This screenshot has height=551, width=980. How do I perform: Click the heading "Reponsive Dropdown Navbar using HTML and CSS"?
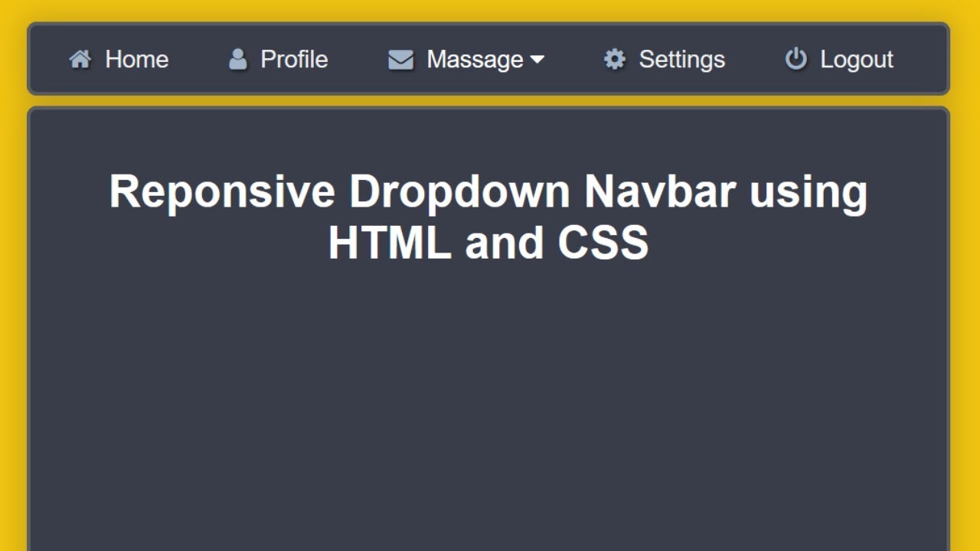click(488, 217)
